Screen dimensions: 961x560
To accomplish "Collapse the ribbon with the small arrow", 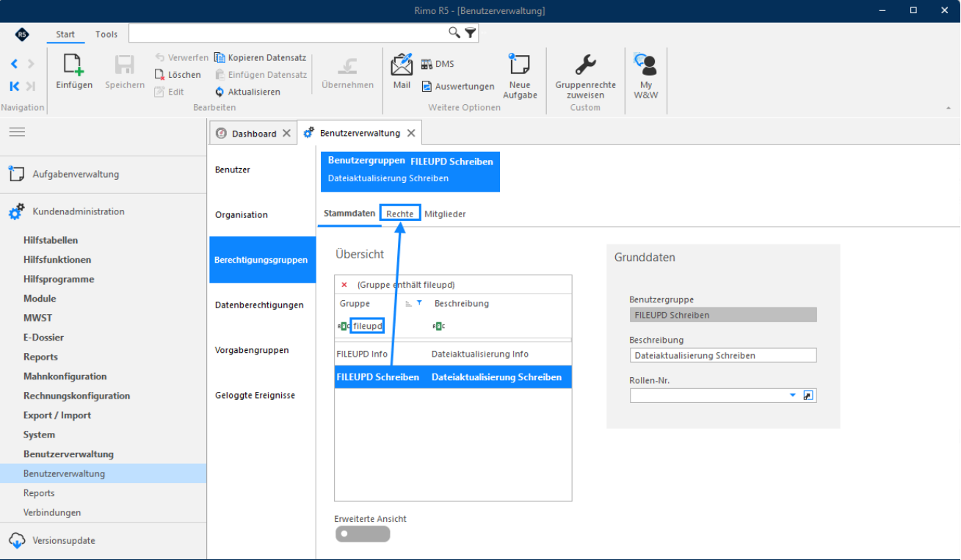I will tap(948, 108).
